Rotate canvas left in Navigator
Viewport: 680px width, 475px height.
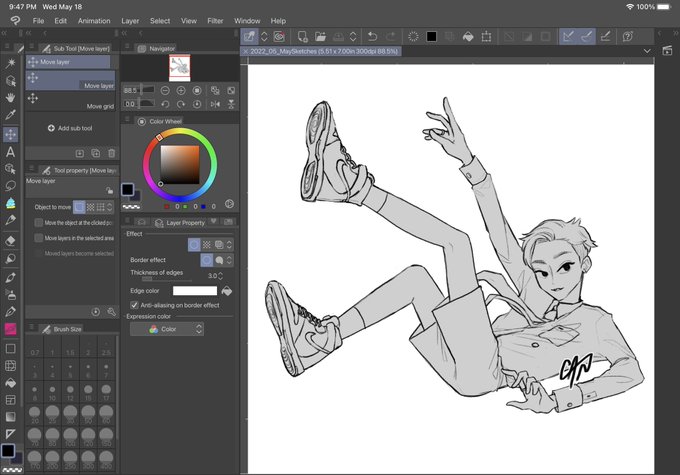[165, 104]
